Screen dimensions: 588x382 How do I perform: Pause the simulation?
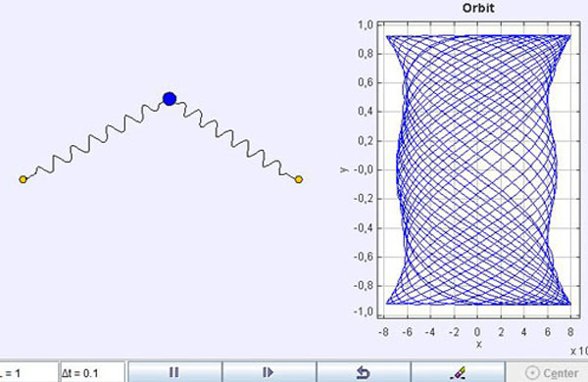click(175, 372)
